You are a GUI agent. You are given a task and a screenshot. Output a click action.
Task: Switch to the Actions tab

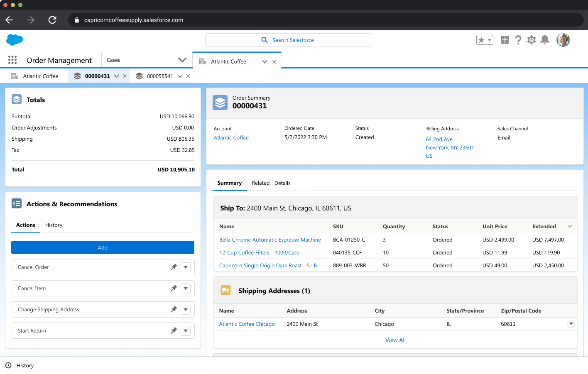(26, 225)
